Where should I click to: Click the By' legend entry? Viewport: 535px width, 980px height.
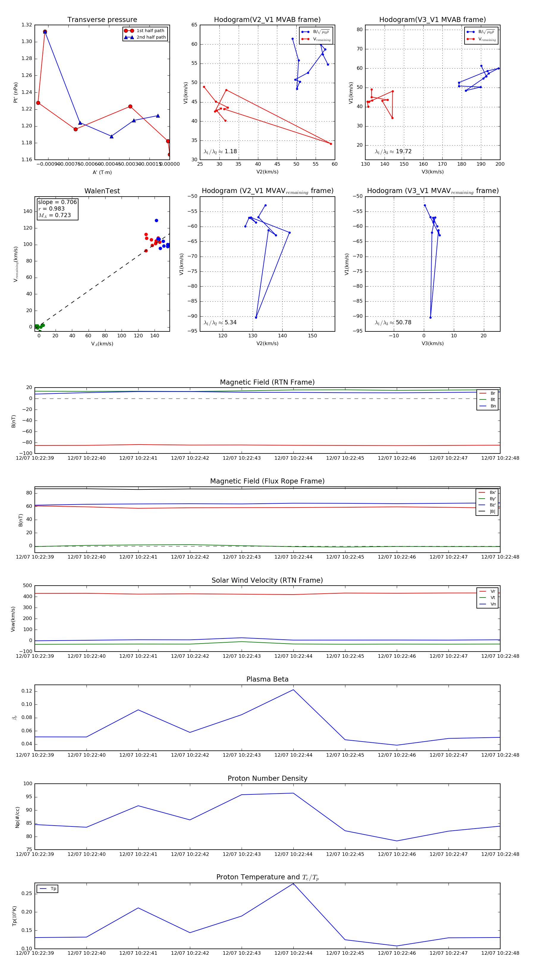click(487, 499)
